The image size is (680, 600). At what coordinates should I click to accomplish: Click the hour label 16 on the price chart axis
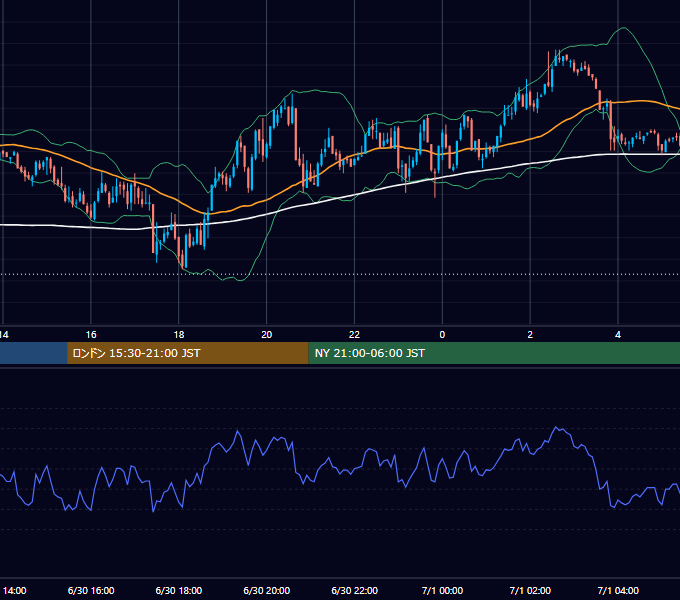(91, 335)
